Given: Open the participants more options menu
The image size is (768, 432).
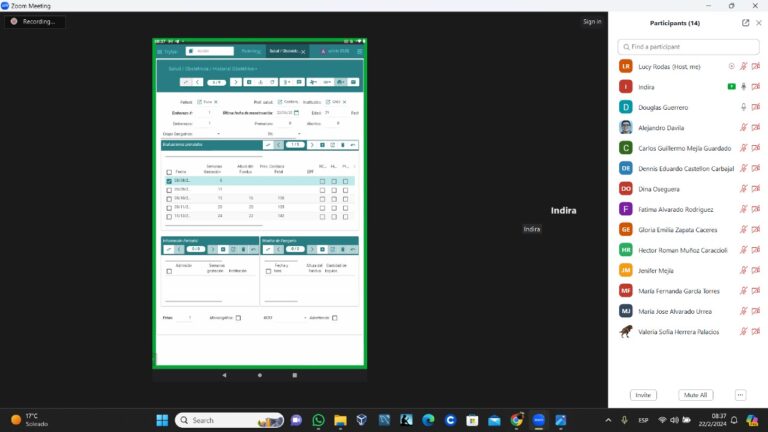Looking at the screenshot, I should coord(740,395).
